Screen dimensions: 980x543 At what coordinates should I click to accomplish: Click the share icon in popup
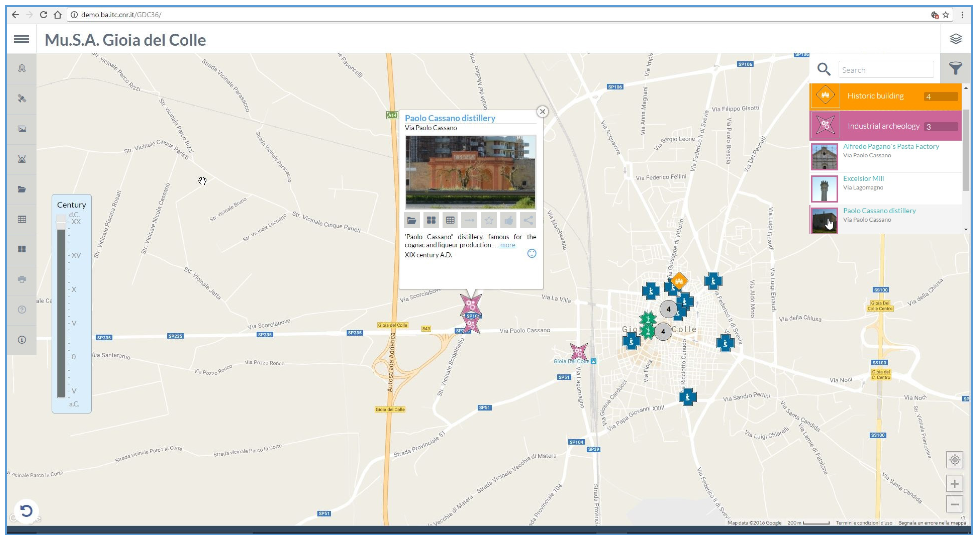[528, 220]
